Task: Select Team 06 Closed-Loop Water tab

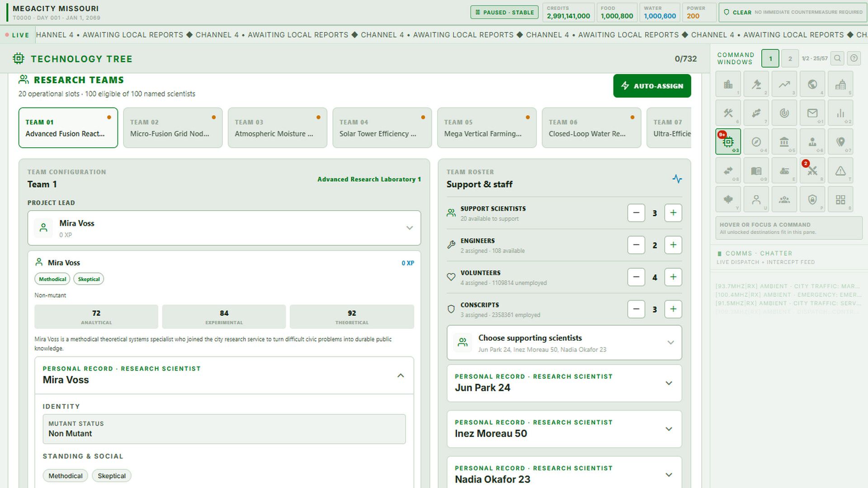Action: point(591,128)
